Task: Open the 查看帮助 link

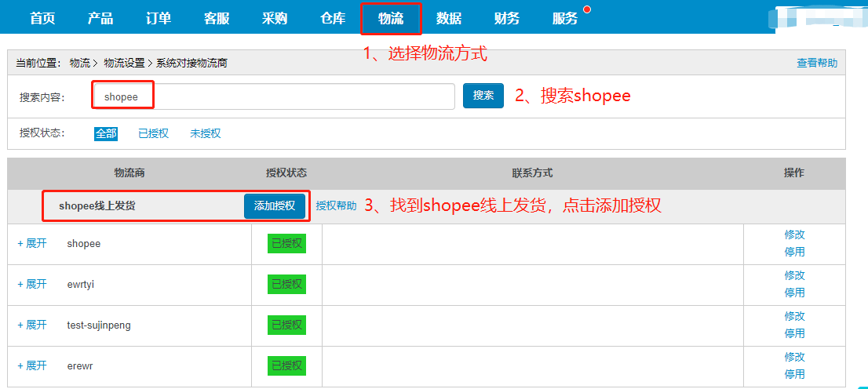Action: [x=817, y=63]
